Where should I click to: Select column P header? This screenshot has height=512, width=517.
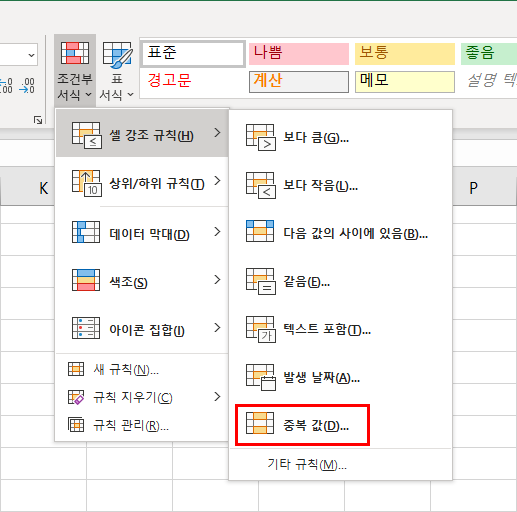(x=473, y=188)
